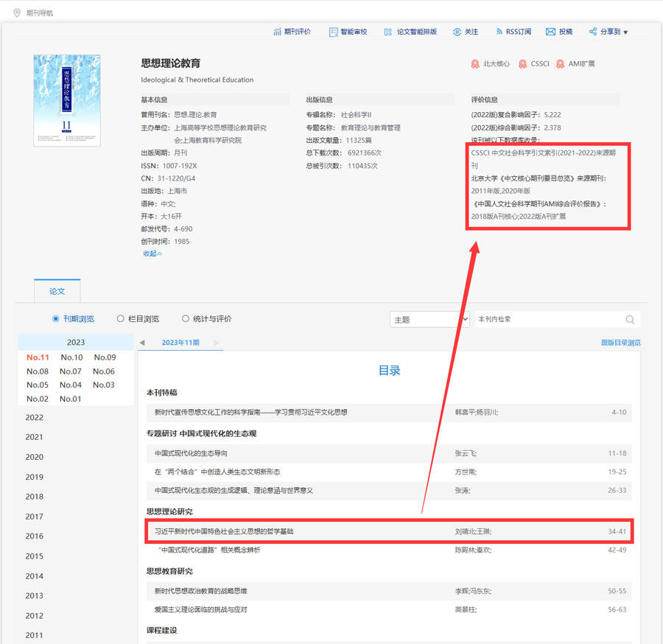Image resolution: width=663 pixels, height=644 pixels.
Task: Select the 统计与评价 radio button
Action: click(x=186, y=319)
